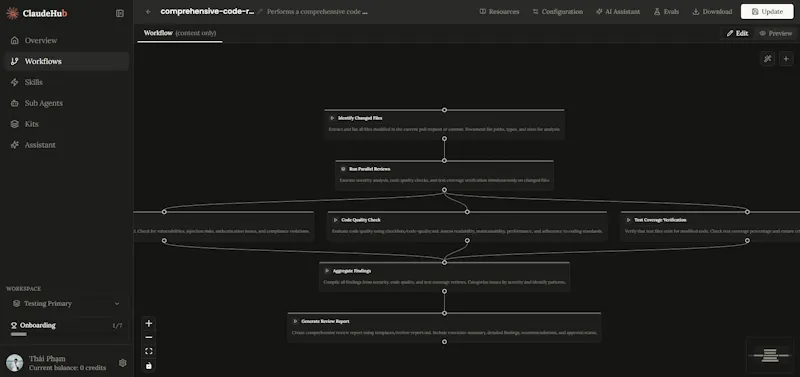Click the magic wand auto-layout icon

click(767, 59)
